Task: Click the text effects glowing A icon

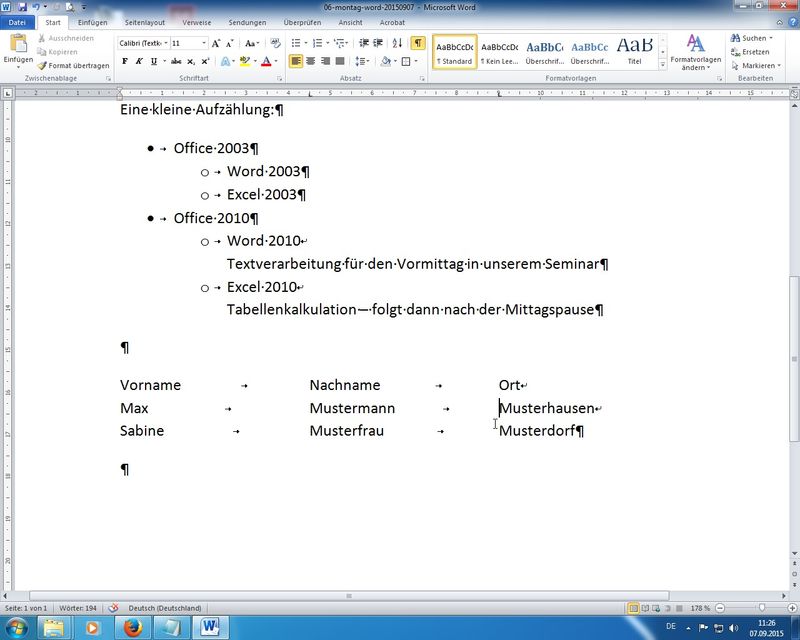Action: pyautogui.click(x=225, y=61)
